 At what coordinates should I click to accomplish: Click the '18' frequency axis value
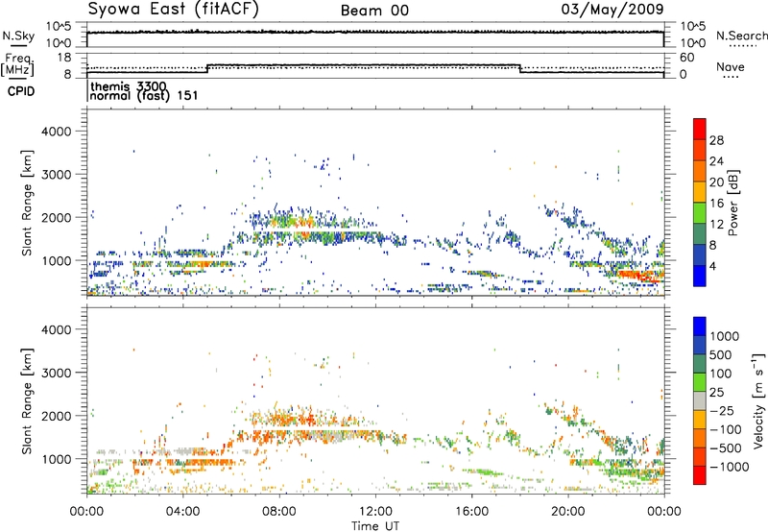click(x=64, y=58)
